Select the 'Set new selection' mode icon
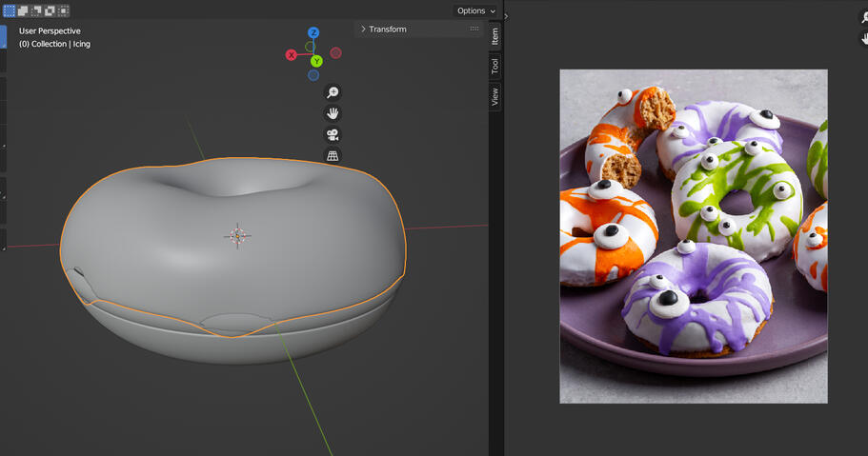 click(10, 11)
